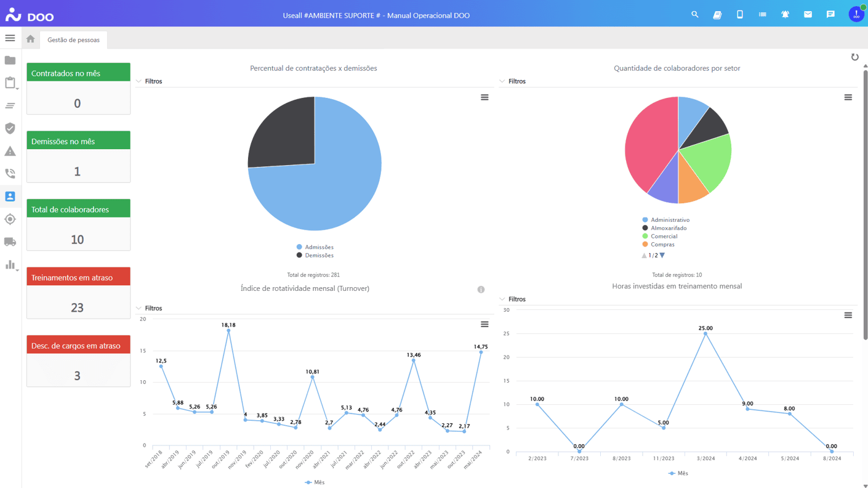
Task: Click the refresh dashboard icon
Action: (x=854, y=57)
